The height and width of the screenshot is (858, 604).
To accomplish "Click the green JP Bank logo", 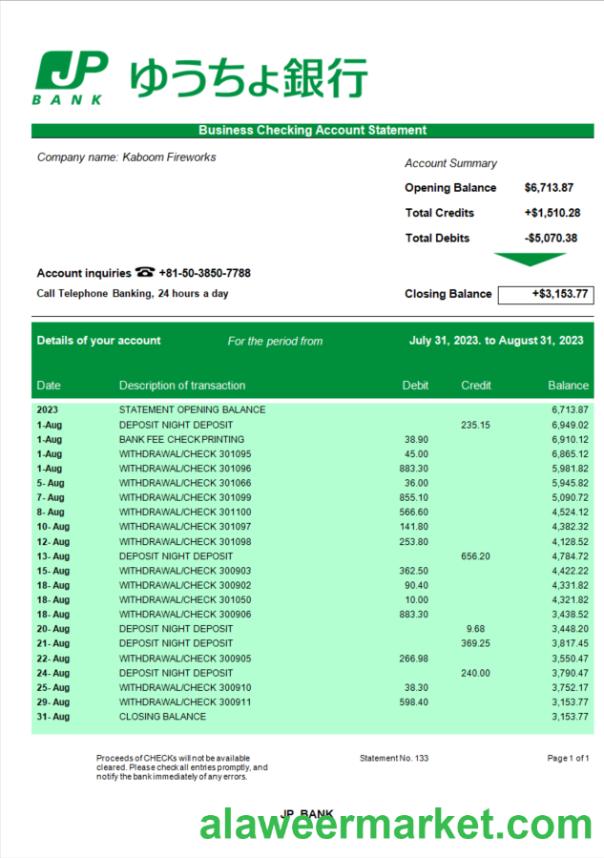I will 71,76.
